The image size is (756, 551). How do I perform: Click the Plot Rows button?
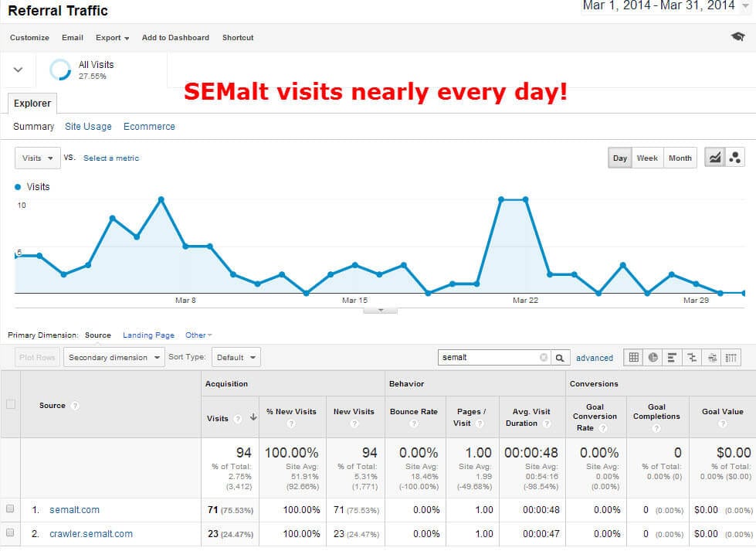37,358
